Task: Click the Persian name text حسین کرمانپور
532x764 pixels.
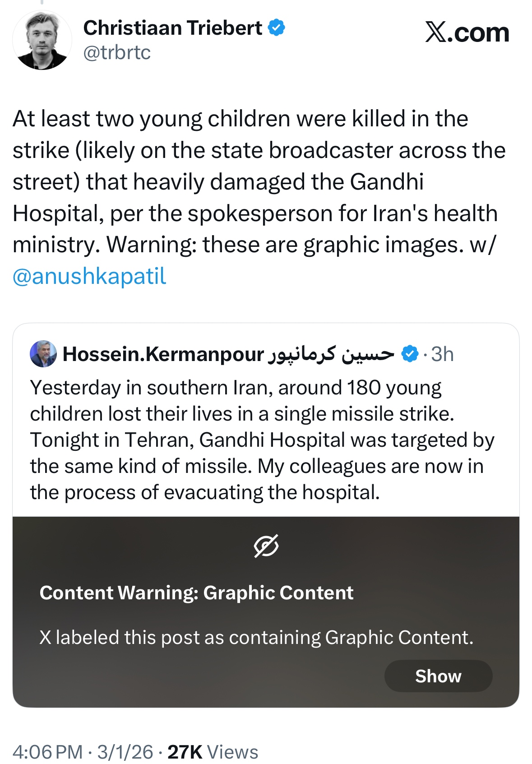Action: [331, 354]
